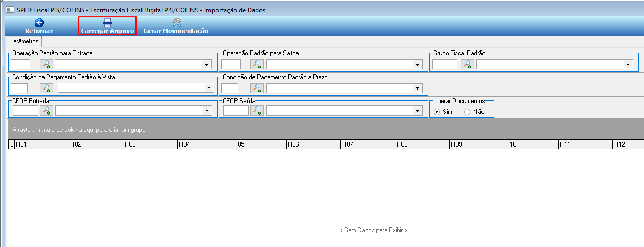644x247 pixels.
Task: Expand Condição de Pagamento Padrão à Prazo dropdown
Action: 417,88
